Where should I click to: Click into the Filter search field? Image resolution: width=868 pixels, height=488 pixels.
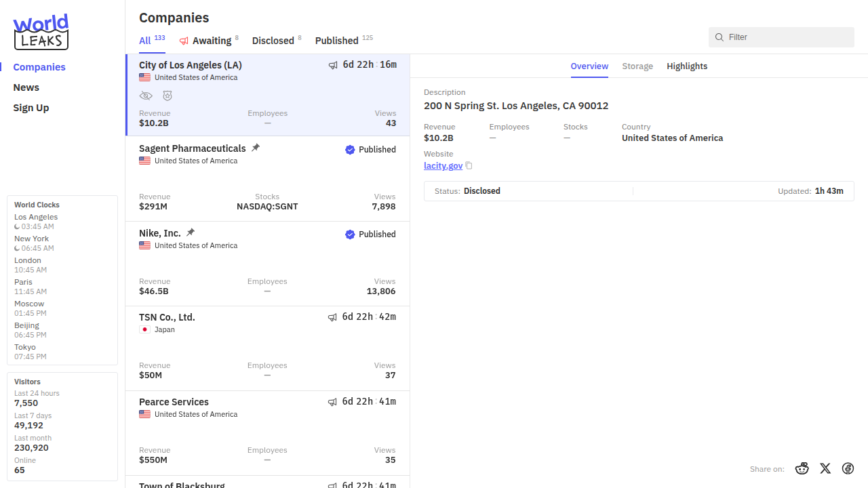[x=787, y=37]
